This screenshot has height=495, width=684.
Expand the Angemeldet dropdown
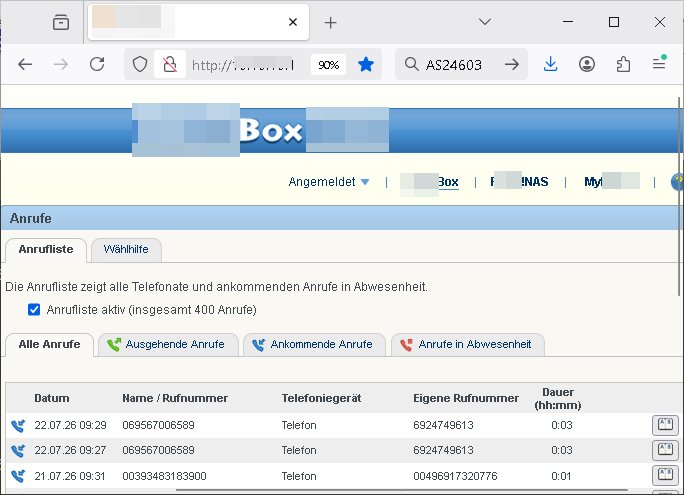[x=329, y=181]
